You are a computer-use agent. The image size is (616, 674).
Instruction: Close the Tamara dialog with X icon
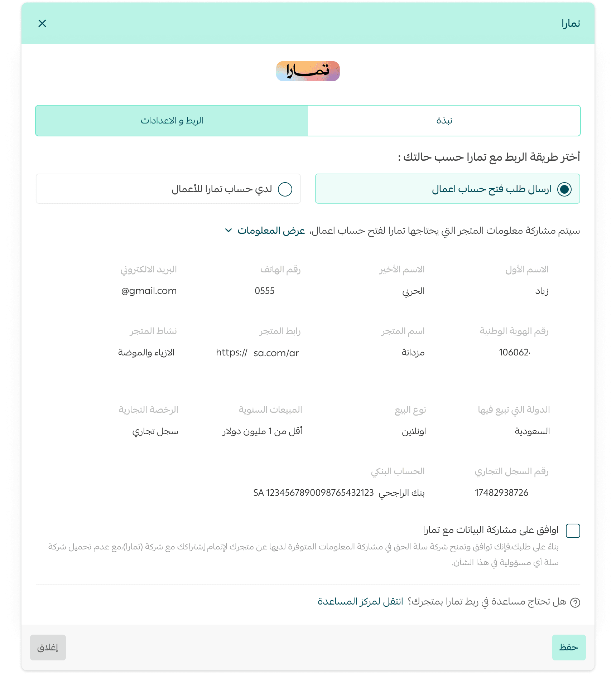click(x=42, y=24)
